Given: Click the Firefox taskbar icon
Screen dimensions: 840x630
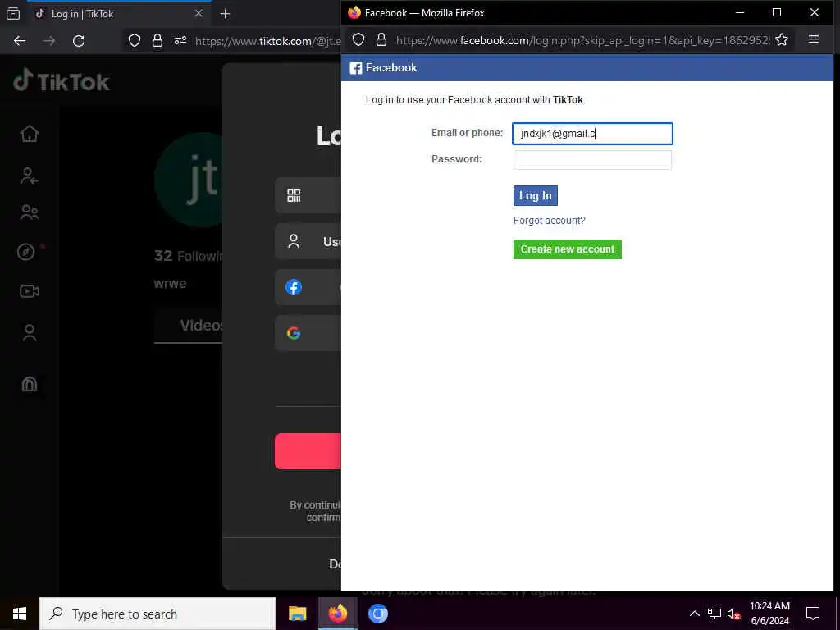Looking at the screenshot, I should 337,614.
